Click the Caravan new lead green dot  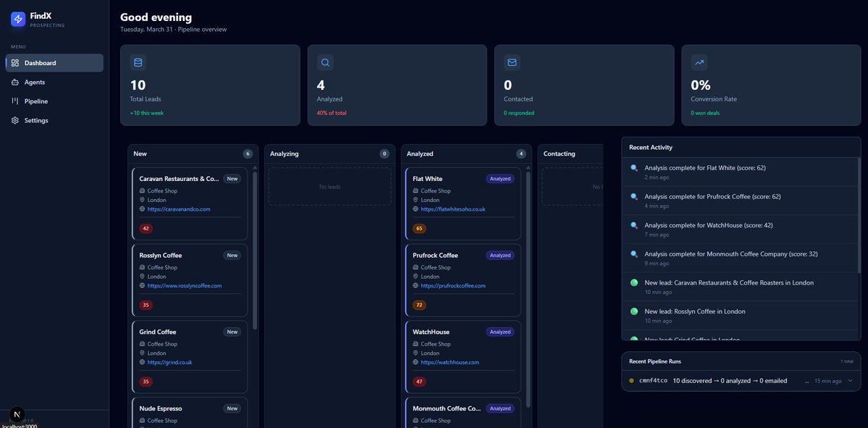634,282
